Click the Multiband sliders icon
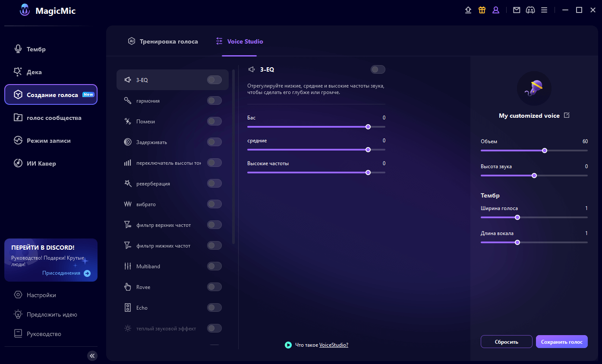Viewport: 602px width, 364px height. click(x=128, y=266)
